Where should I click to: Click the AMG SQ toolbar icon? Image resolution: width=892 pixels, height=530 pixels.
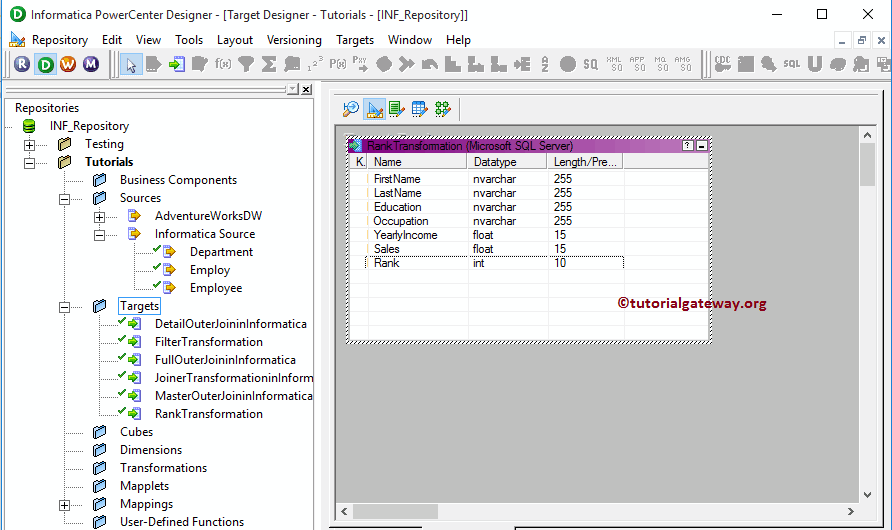[x=683, y=64]
